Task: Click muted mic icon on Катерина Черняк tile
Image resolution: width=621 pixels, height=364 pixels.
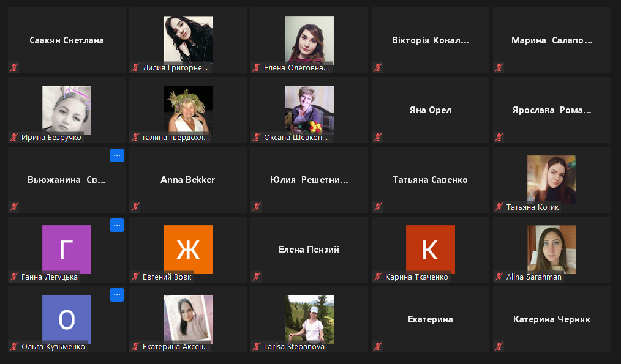Action: (499, 346)
